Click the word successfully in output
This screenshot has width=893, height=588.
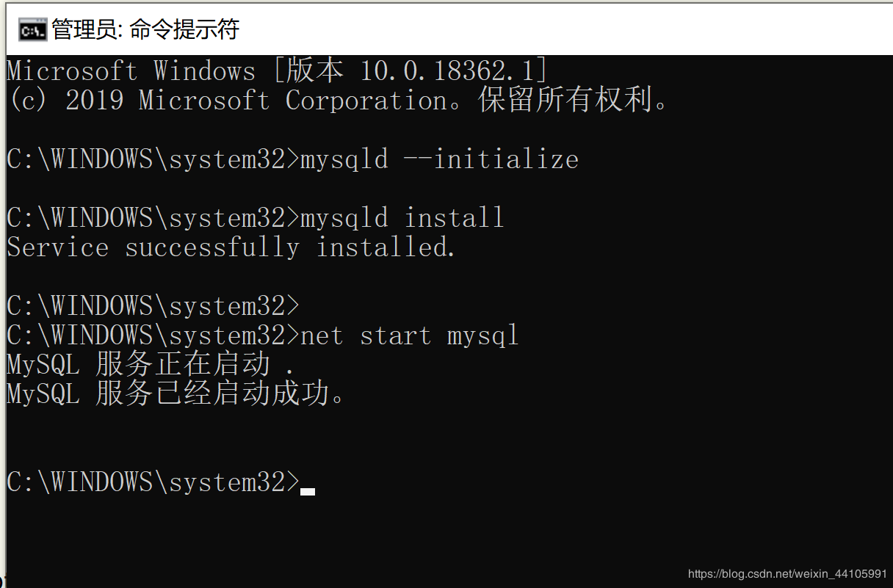212,247
